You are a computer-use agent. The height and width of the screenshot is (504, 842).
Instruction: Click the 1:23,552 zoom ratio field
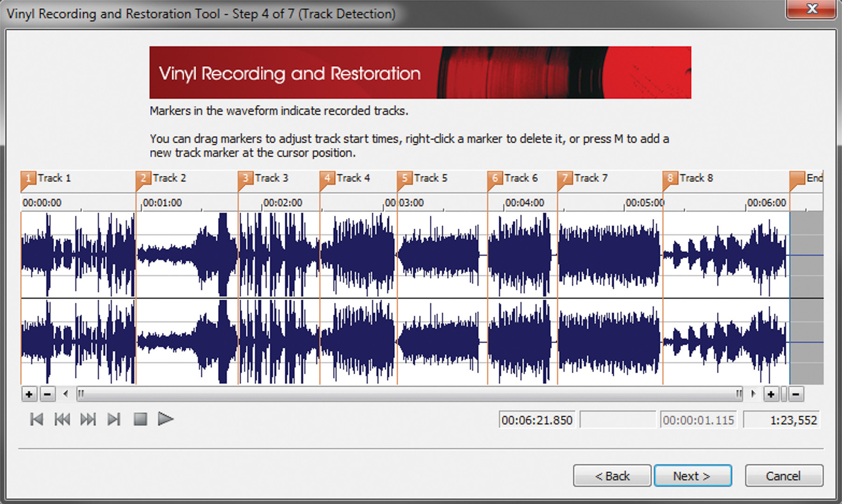(782, 420)
